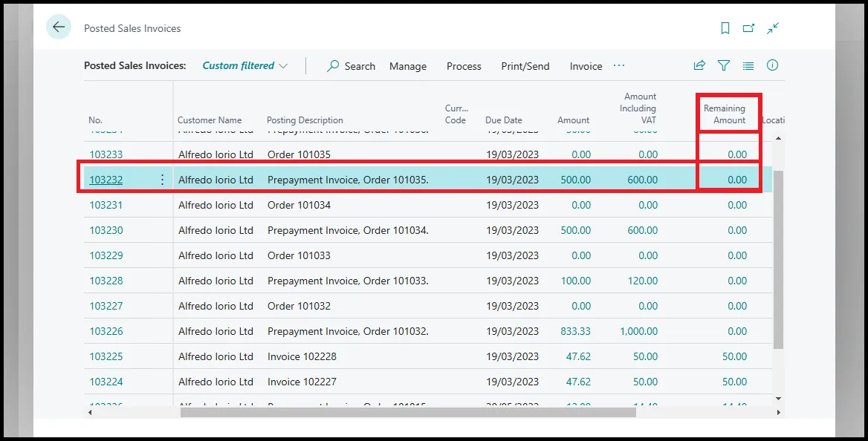Open the Manage menu
Image resolution: width=868 pixels, height=441 pixels.
point(408,66)
